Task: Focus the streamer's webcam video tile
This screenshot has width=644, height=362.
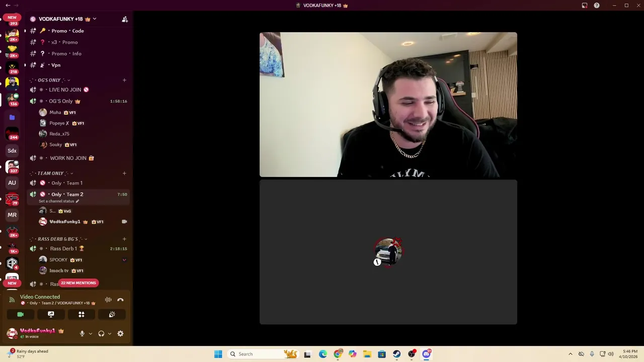Action: (388, 105)
